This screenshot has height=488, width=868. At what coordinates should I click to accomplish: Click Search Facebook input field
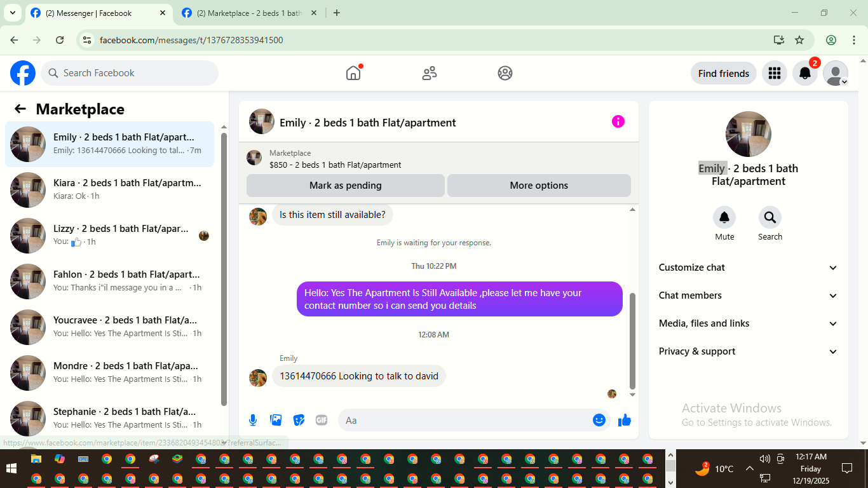130,73
